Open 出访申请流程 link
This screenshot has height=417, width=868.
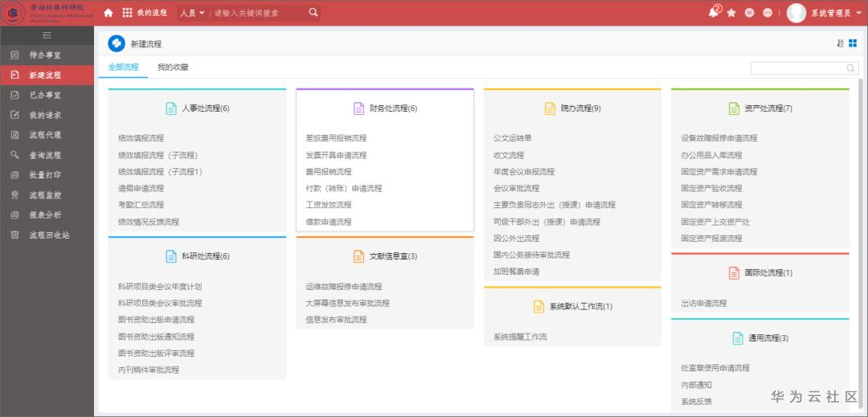pos(704,303)
